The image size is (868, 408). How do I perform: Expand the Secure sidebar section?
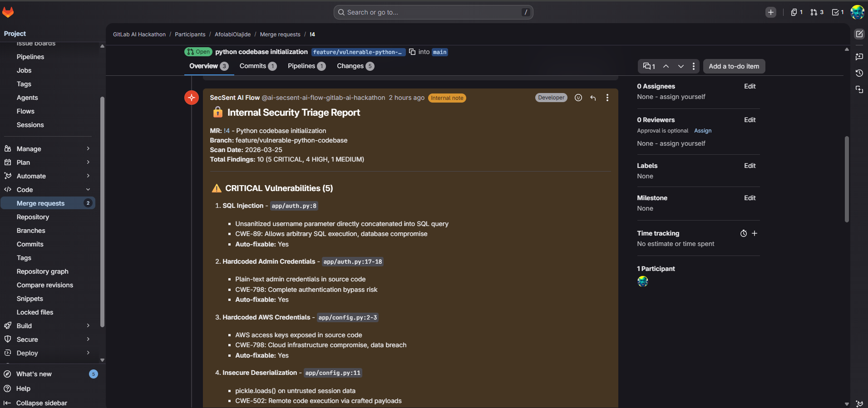tap(48, 339)
